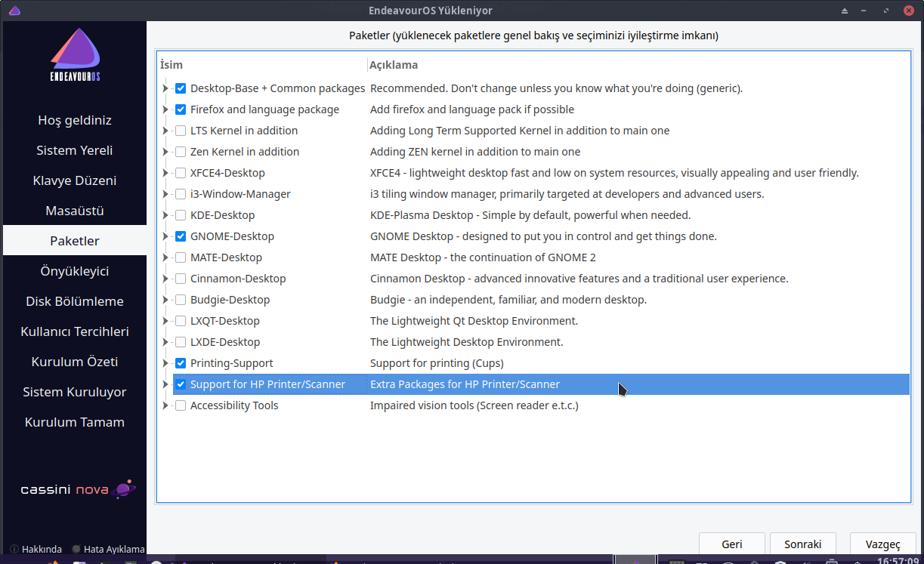Image resolution: width=924 pixels, height=564 pixels.
Task: Enable LTS Kernel in addition checkbox
Action: 181,131
